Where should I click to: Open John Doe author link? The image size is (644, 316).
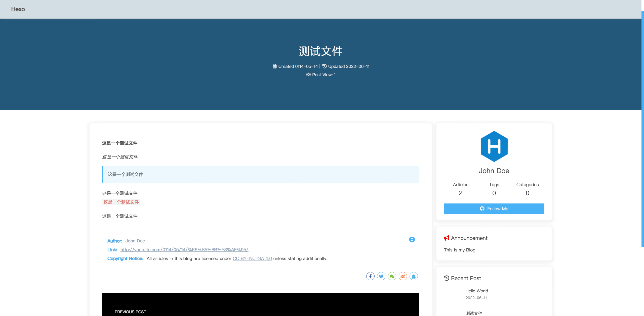pos(135,241)
